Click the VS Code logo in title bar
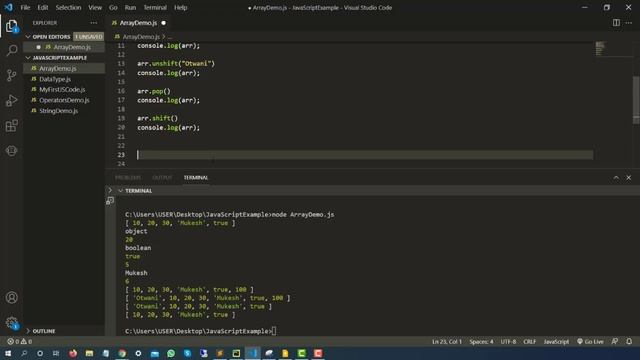Viewport: 640px width, 360px height. 8,7
